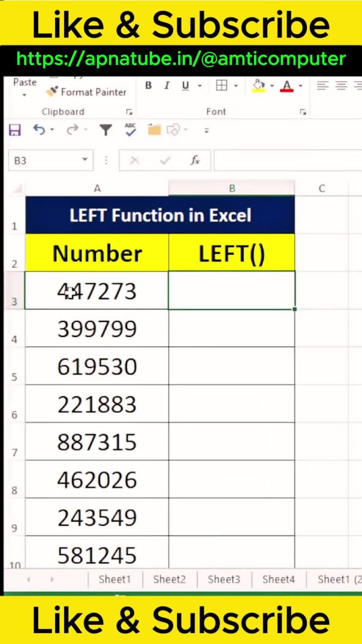Select cell containing 619530
The image size is (362, 644).
coord(96,366)
